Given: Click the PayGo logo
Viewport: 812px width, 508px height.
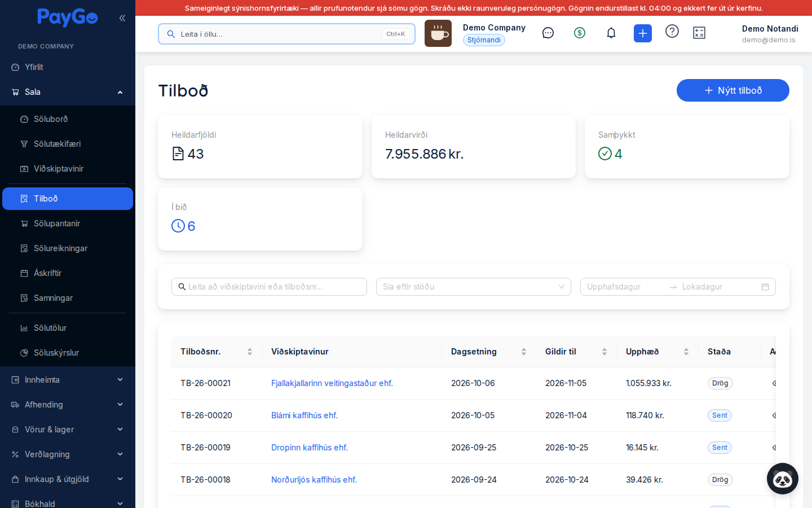Looking at the screenshot, I should (x=68, y=17).
